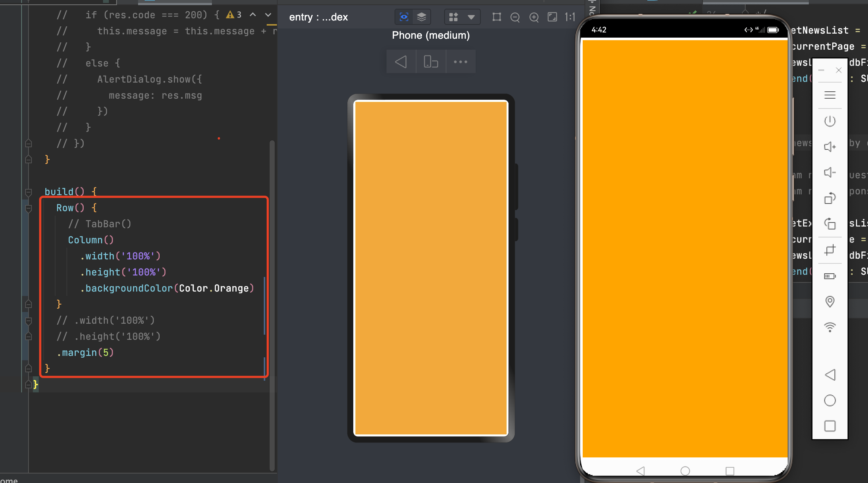This screenshot has height=483, width=868.
Task: Click the emulator panel back triangle
Action: tap(830, 375)
